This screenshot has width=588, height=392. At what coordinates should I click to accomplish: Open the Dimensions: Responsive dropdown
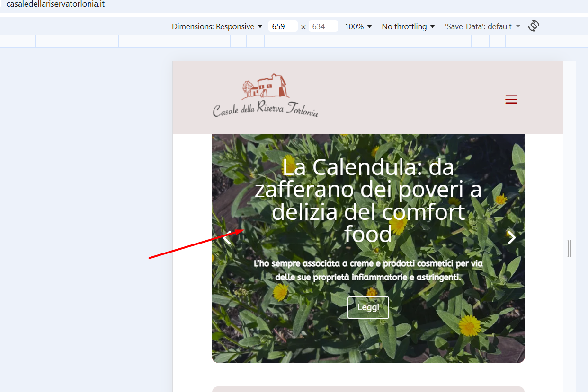coord(217,26)
